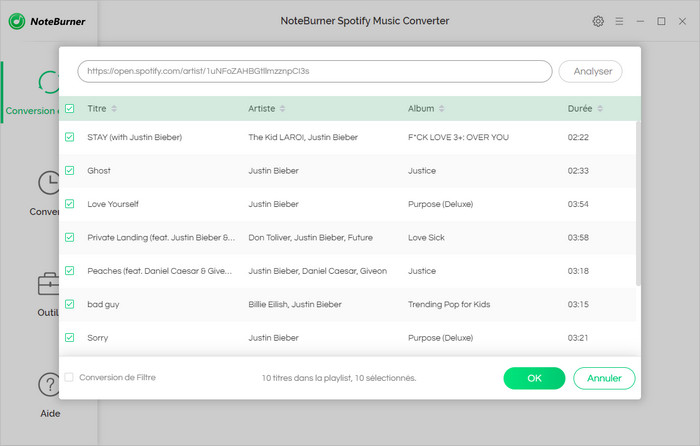Select the title STAY (with Justin Bieber)
Viewport: 700px width, 446px height.
pyautogui.click(x=135, y=137)
